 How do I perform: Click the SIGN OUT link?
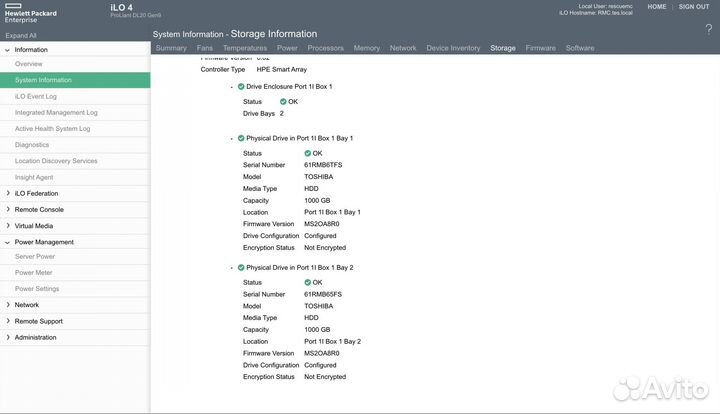(x=694, y=7)
